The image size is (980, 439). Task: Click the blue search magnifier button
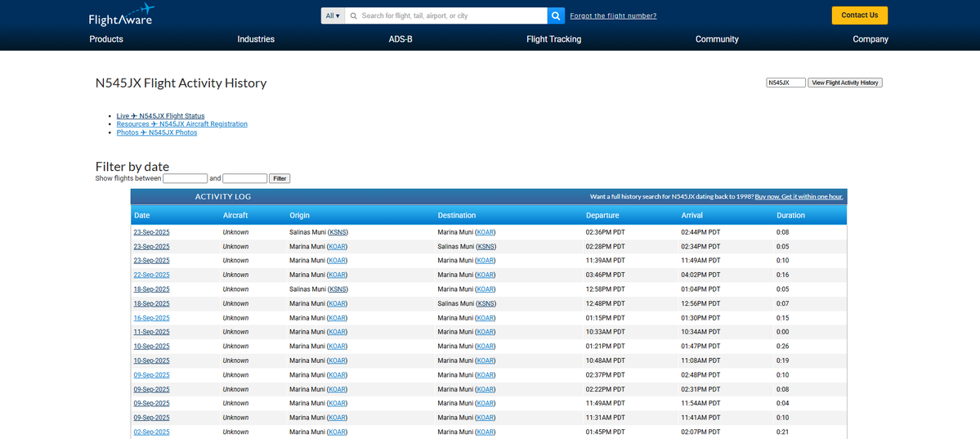click(x=556, y=16)
